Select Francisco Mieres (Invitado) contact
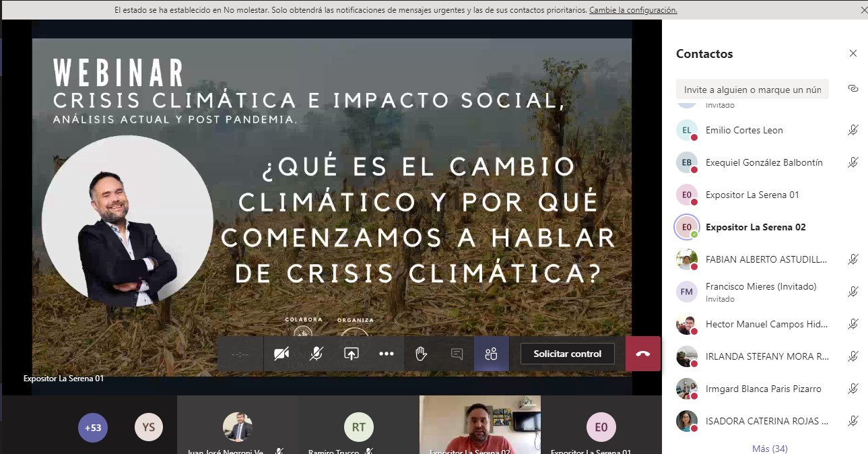Viewport: 868px width, 454px height. tap(751, 292)
